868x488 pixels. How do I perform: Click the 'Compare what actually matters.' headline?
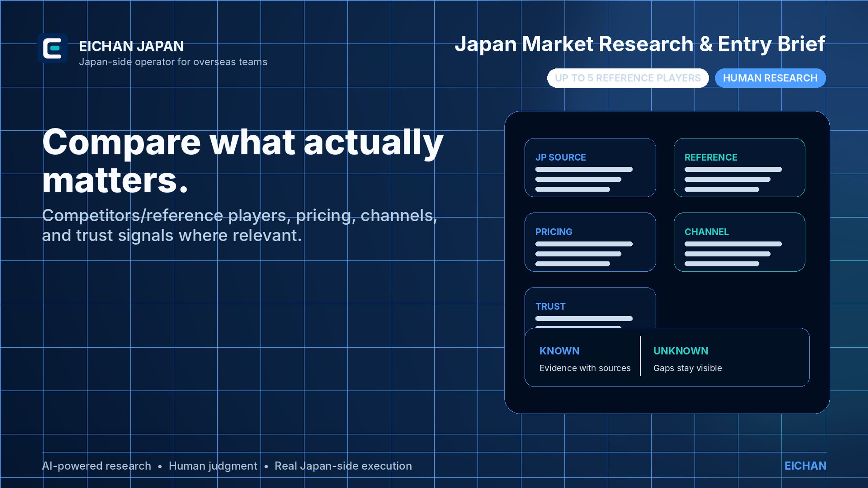[243, 161]
